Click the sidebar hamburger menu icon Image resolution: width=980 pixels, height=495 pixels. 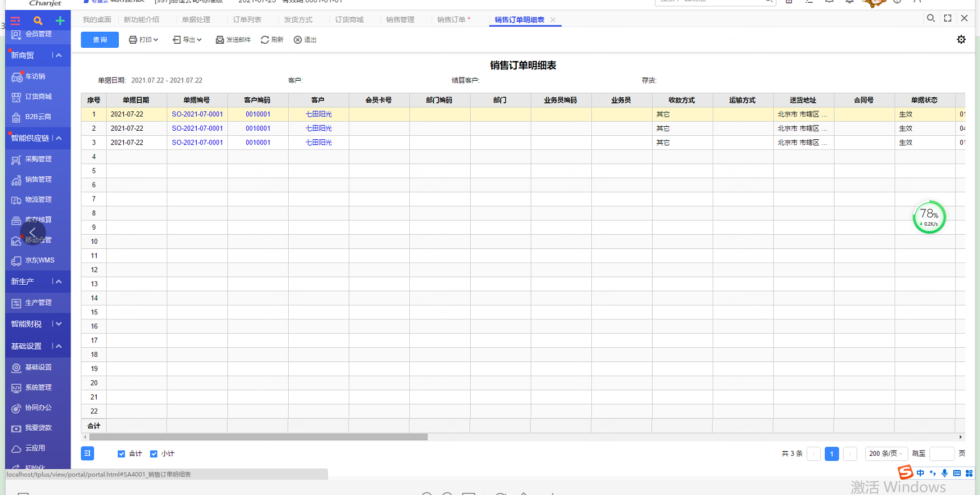point(15,21)
